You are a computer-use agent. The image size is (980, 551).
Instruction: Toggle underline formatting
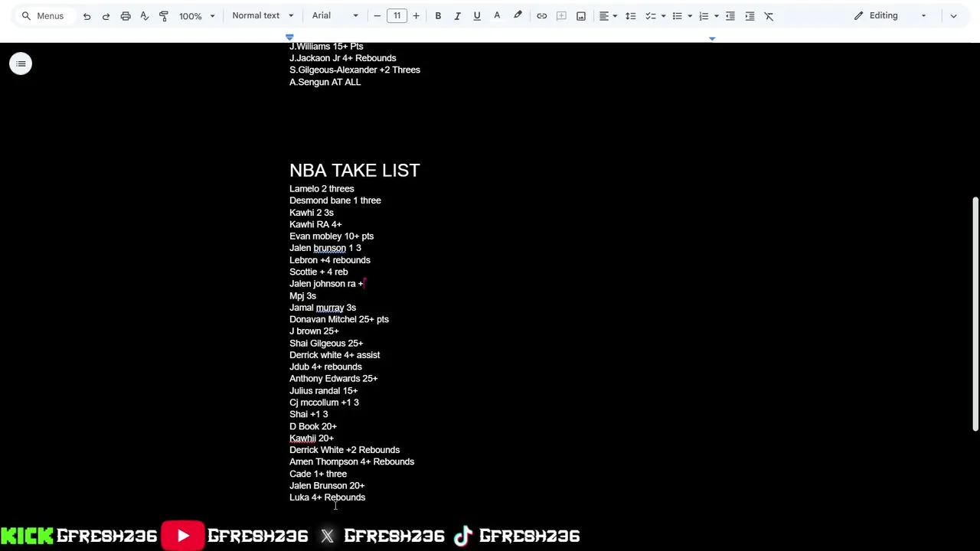point(476,15)
